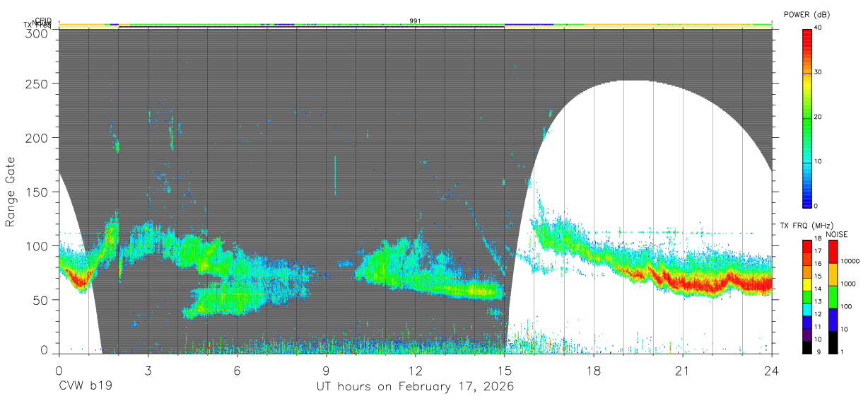This screenshot has width=868, height=401.
Task: Click the "9" tick on UT hours axis
Action: pos(326,370)
